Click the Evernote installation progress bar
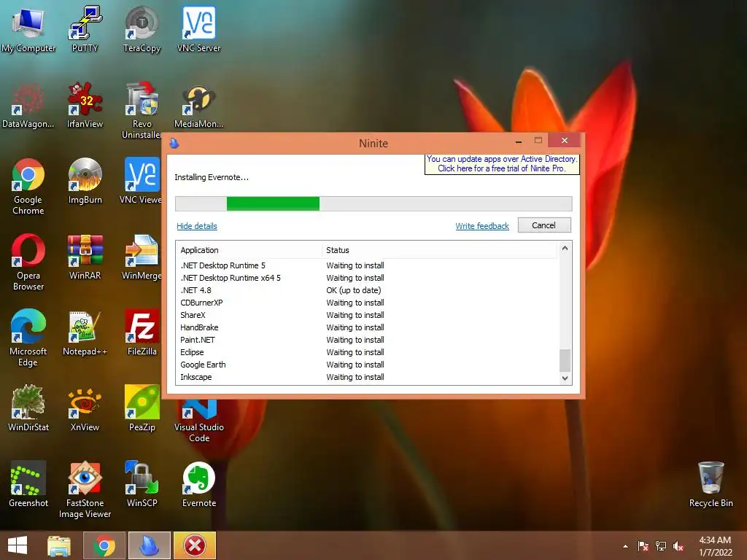747x560 pixels. pos(373,203)
